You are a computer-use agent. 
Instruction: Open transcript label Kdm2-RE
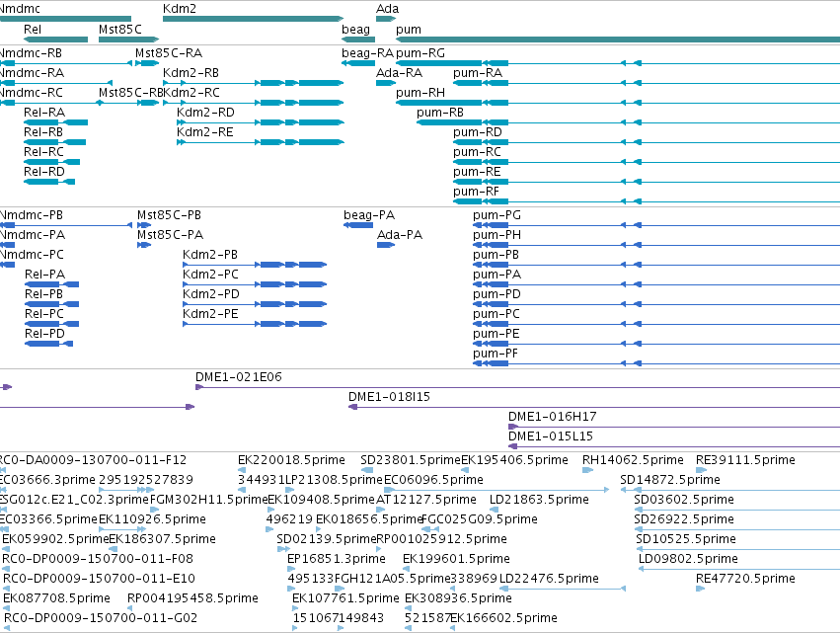click(205, 132)
